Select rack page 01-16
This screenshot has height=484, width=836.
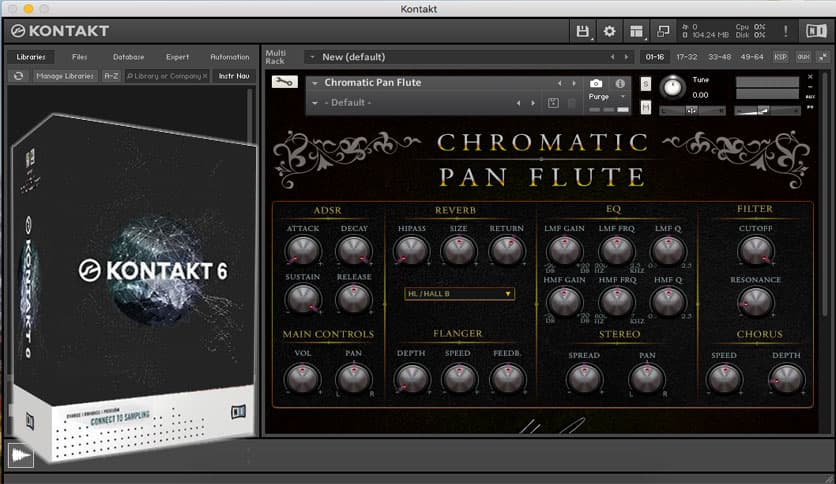click(655, 57)
